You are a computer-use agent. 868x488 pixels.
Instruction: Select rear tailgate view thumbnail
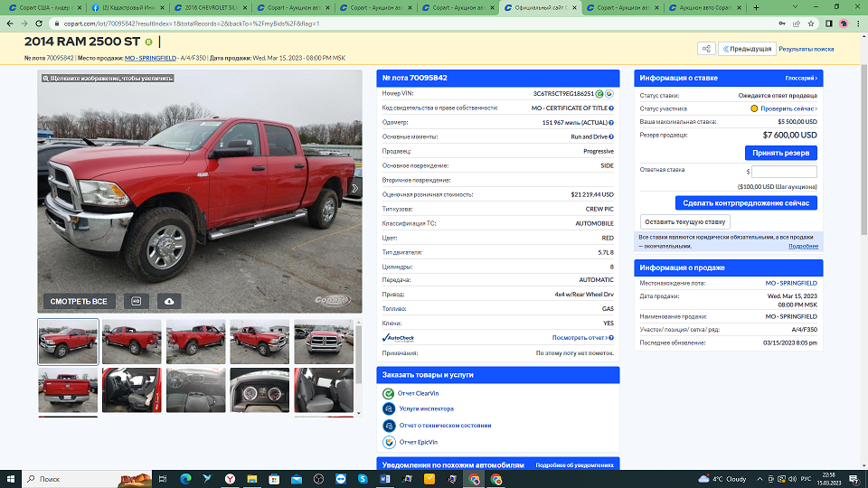(68, 390)
